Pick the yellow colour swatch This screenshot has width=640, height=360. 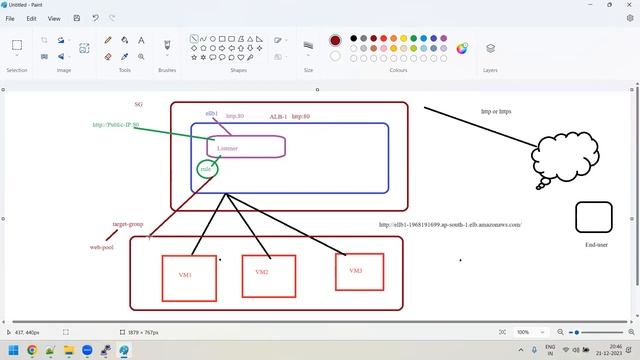point(403,38)
